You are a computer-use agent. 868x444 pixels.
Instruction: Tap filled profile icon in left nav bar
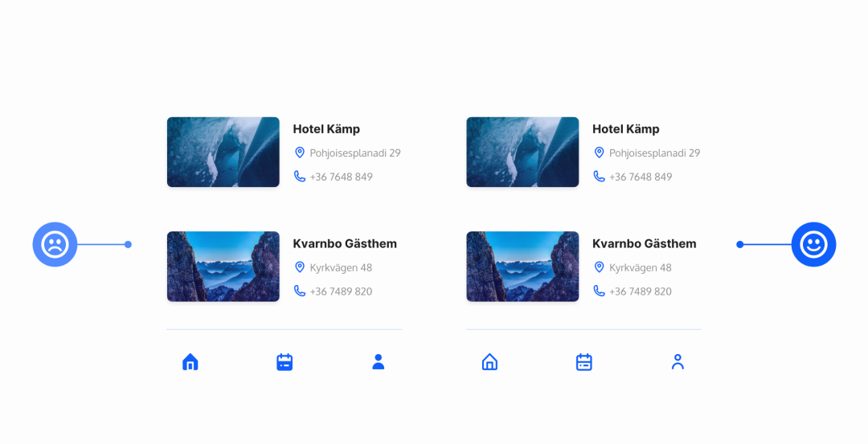tap(378, 362)
